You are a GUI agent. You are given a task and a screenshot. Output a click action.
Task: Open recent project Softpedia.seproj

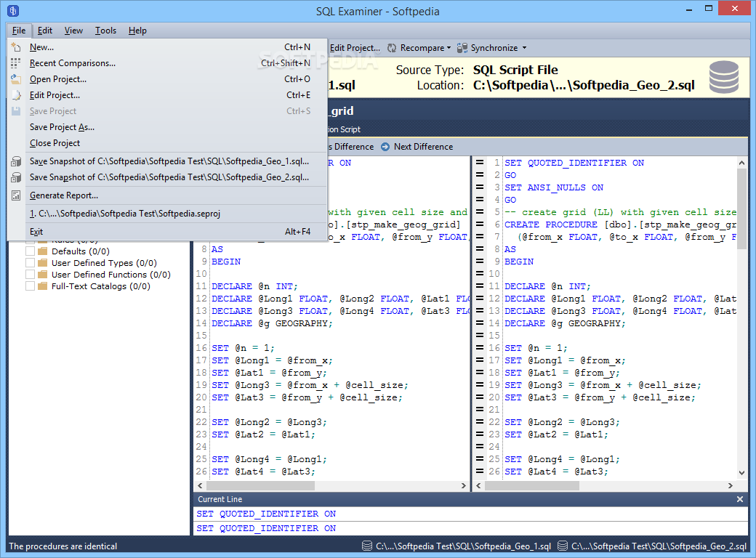[x=167, y=214]
